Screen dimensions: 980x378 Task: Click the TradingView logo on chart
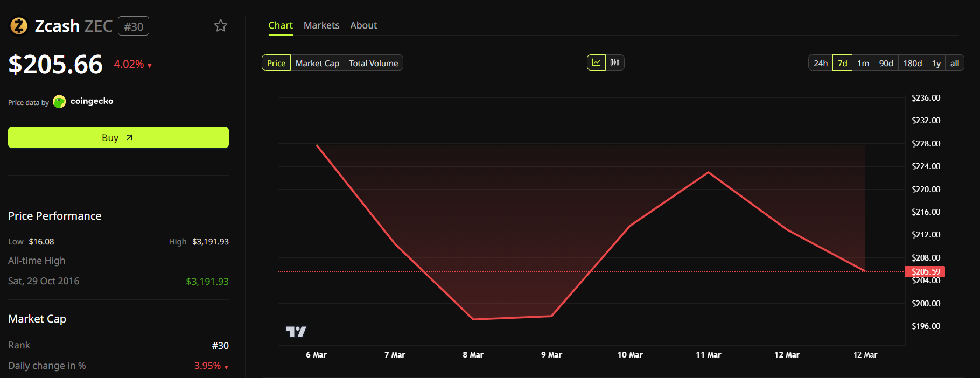point(296,332)
